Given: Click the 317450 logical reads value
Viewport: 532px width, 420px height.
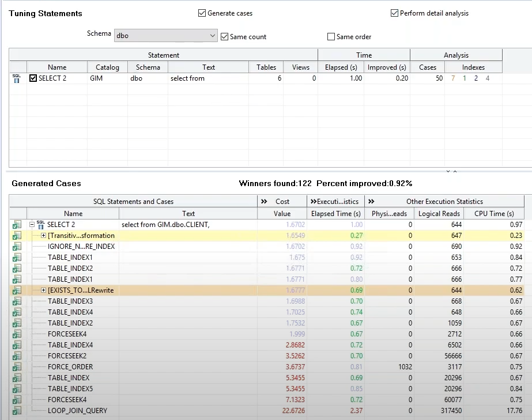Looking at the screenshot, I should (451, 411).
